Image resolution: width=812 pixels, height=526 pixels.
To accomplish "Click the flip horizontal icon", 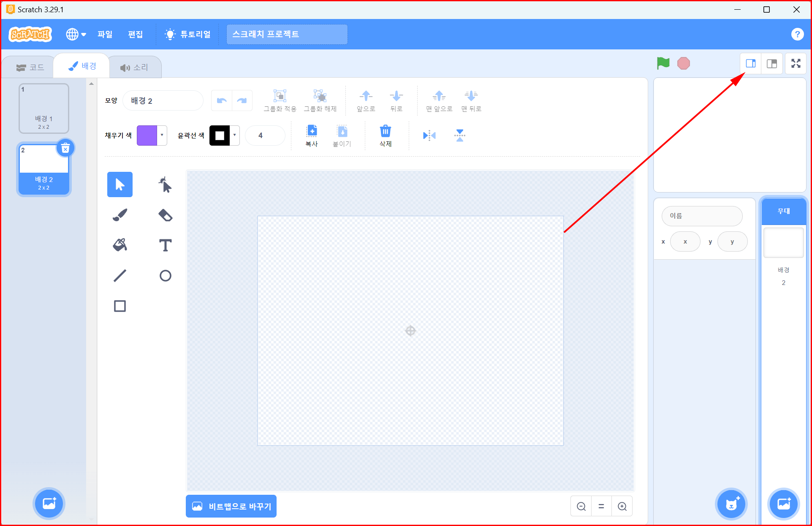I will point(429,136).
